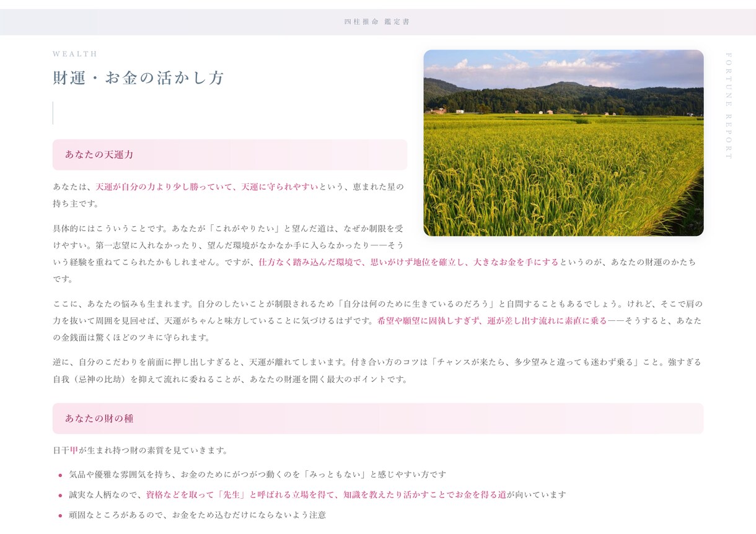Click the bullet item 気品や優雅な雰囲気を持ち
Screen dimensions: 756x534
[258, 475]
